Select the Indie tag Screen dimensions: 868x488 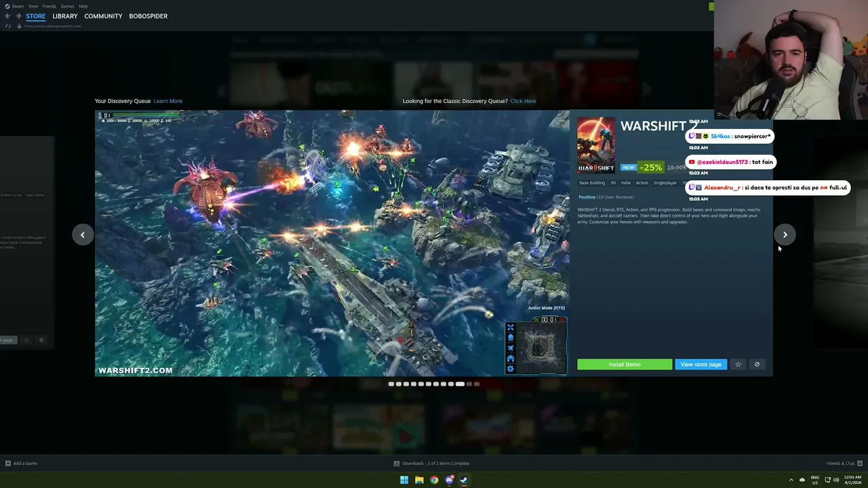pos(626,183)
